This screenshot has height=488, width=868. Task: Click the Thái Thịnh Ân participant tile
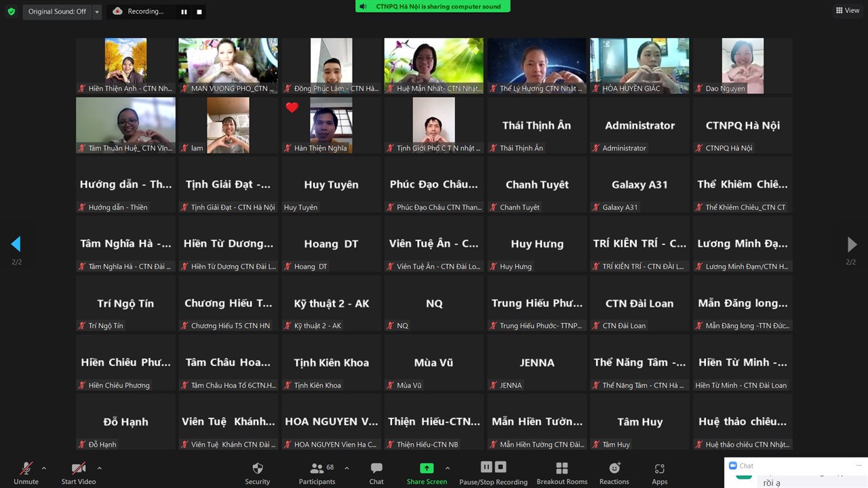(x=536, y=125)
